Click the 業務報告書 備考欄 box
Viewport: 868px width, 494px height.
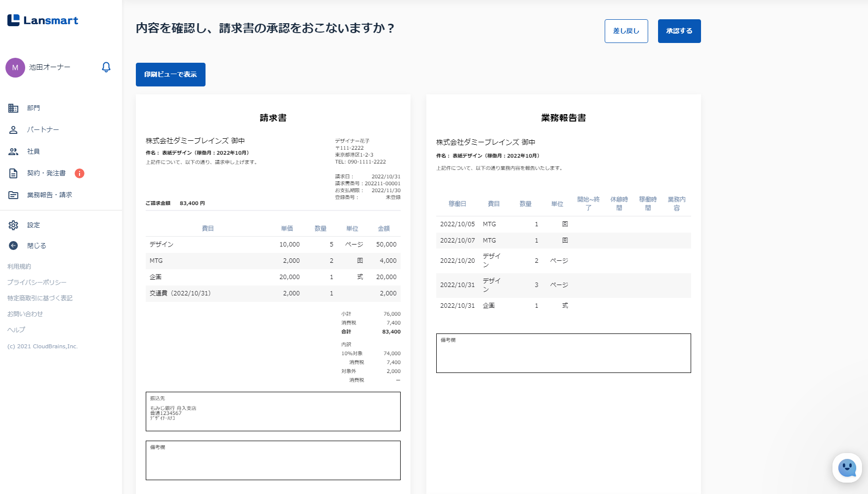coord(564,353)
